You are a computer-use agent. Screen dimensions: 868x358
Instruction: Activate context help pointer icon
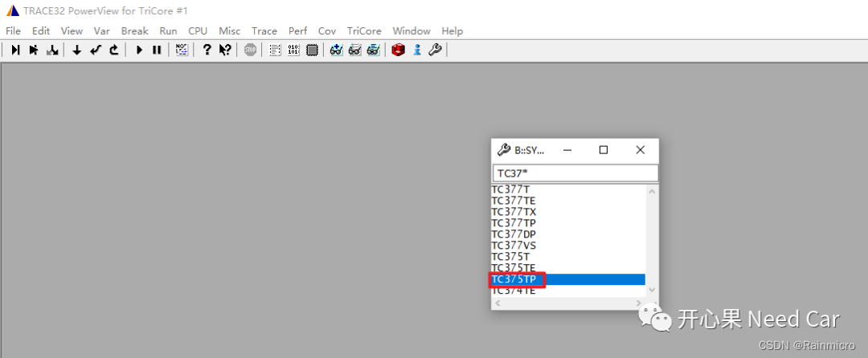[225, 51]
